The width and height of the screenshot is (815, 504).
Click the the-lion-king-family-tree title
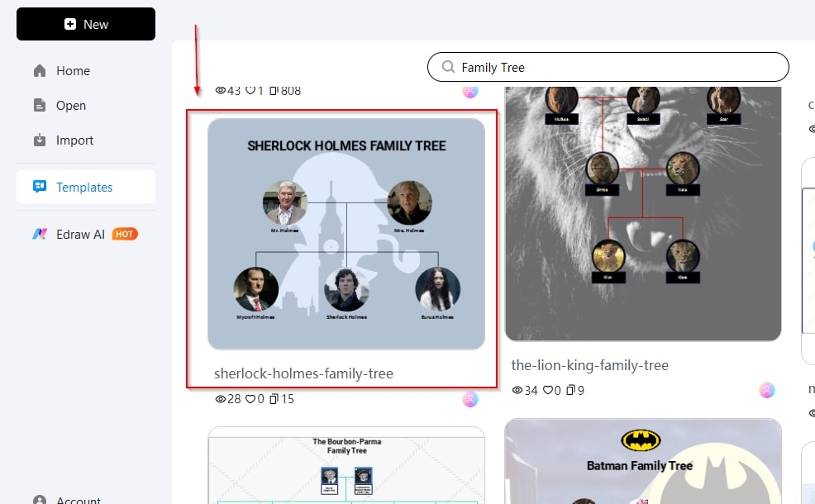590,365
